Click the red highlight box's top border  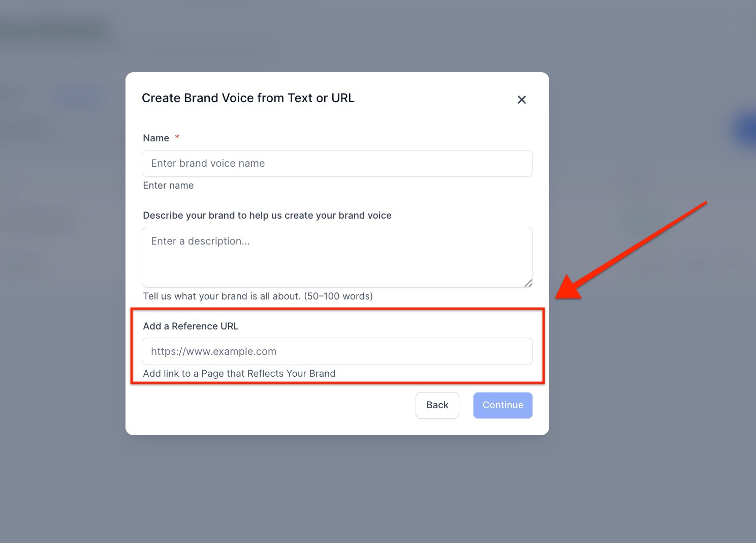[337, 309]
